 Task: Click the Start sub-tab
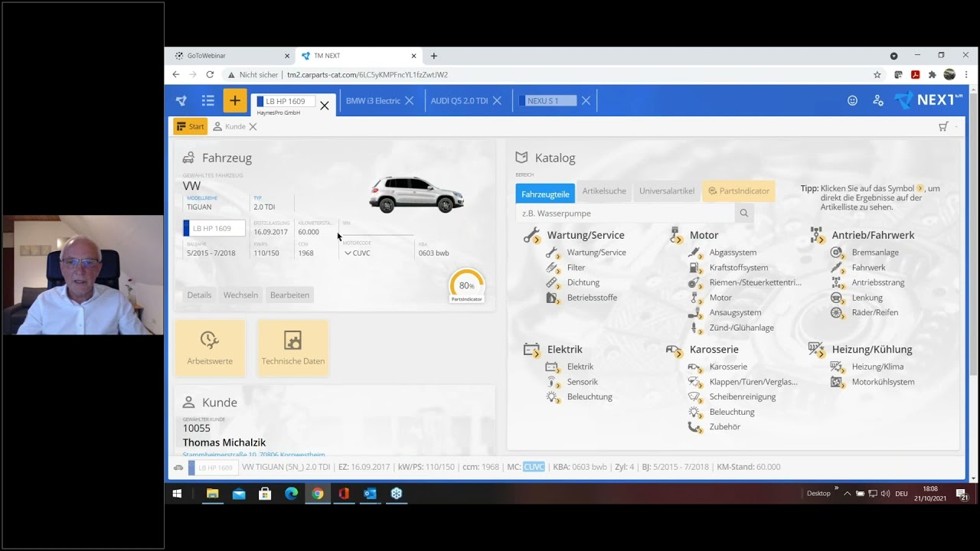(190, 126)
